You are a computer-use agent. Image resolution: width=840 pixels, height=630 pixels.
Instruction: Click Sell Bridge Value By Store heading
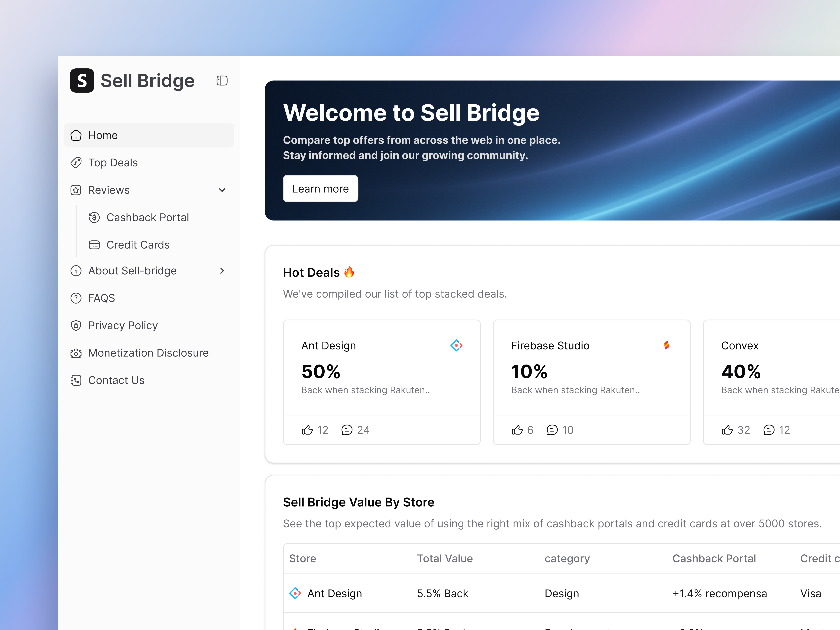coord(358,502)
